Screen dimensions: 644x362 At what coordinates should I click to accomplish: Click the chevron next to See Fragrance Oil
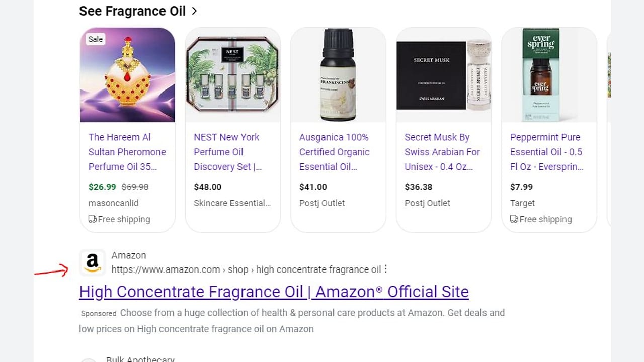click(194, 11)
